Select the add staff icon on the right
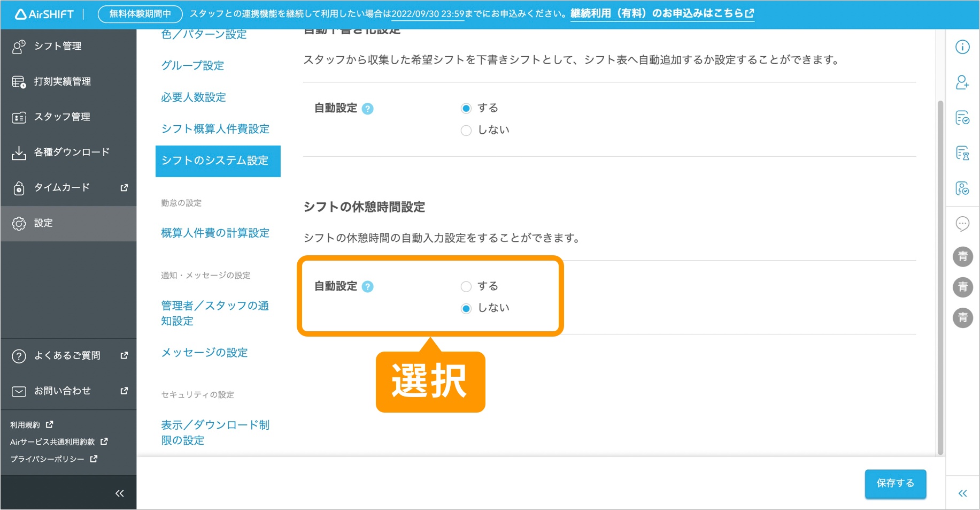The height and width of the screenshot is (510, 980). point(962,83)
